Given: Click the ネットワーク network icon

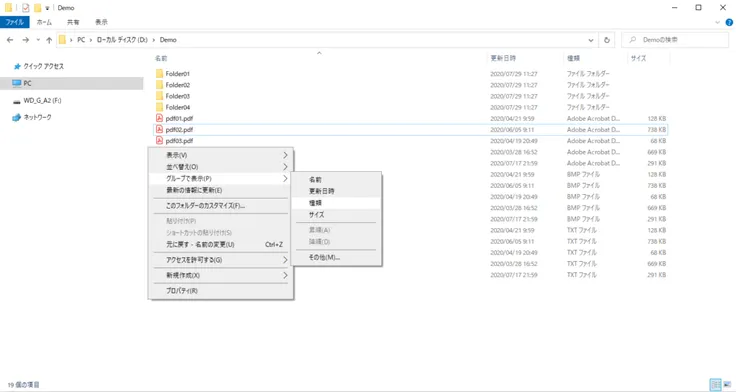Looking at the screenshot, I should click(x=16, y=117).
